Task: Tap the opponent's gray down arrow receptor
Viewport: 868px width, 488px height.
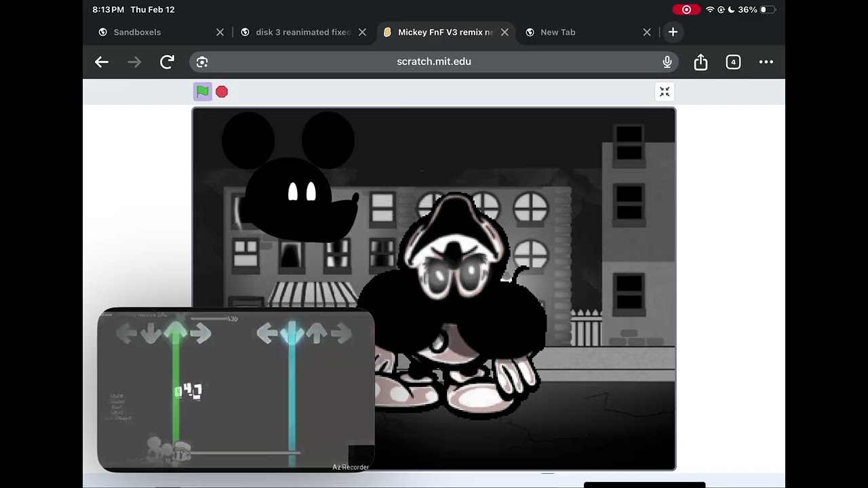Action: 151,333
